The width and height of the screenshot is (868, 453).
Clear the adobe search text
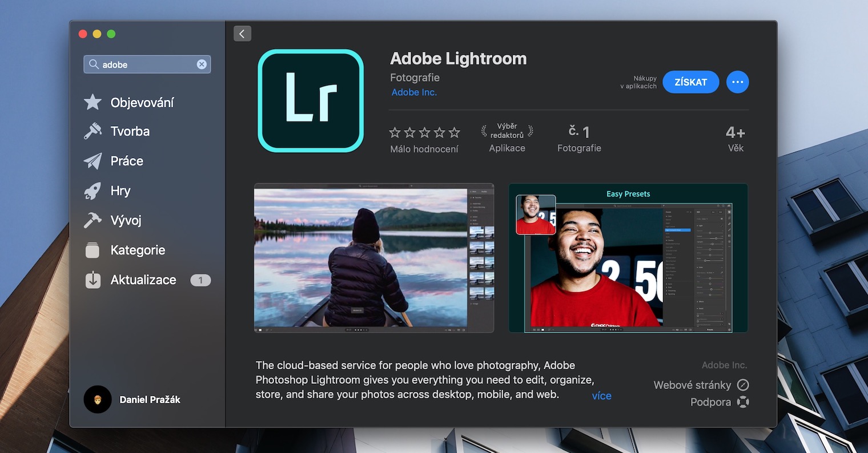click(x=202, y=64)
